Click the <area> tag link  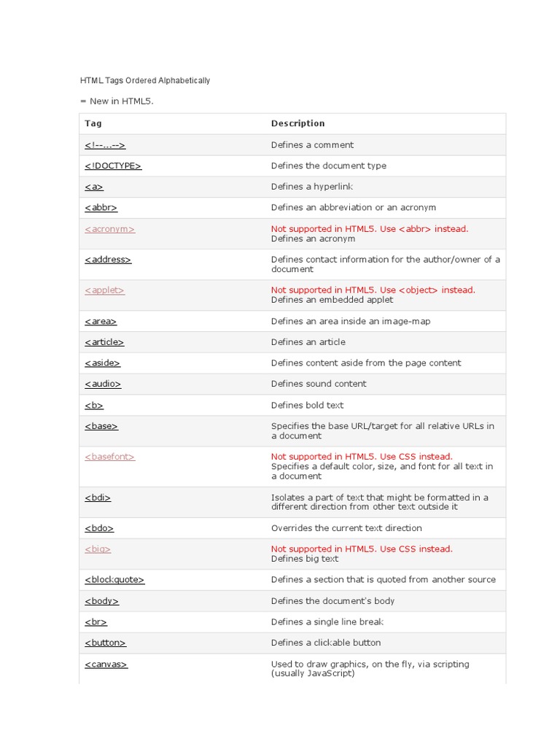[x=101, y=322]
